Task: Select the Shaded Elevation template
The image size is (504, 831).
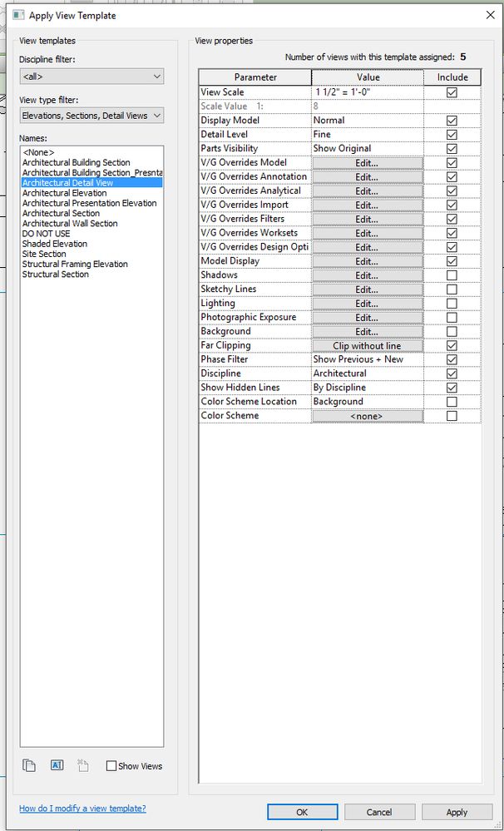Action: click(55, 244)
